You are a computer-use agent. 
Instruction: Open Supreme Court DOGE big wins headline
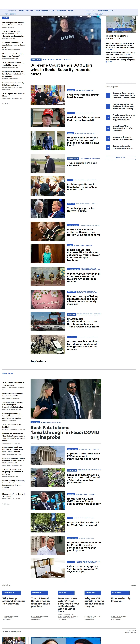point(61,70)
